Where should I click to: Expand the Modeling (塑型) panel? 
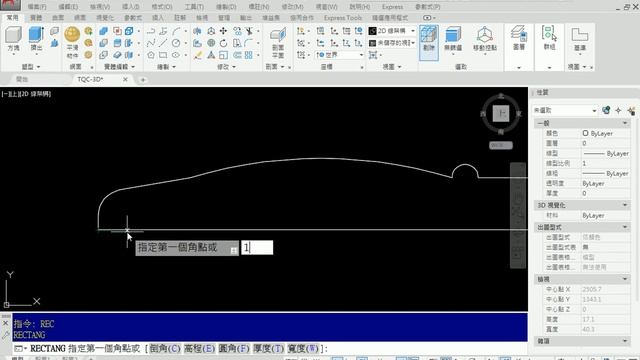click(31, 67)
